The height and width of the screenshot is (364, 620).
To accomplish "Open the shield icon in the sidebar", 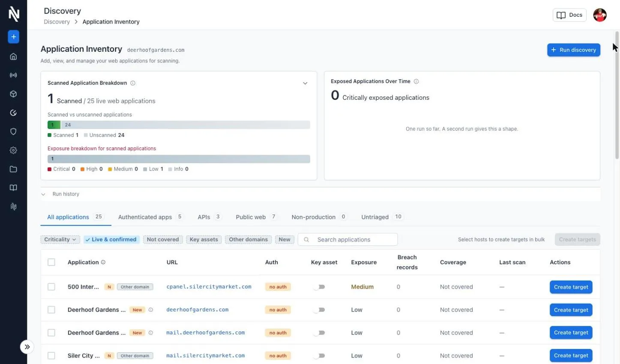I will tap(13, 131).
